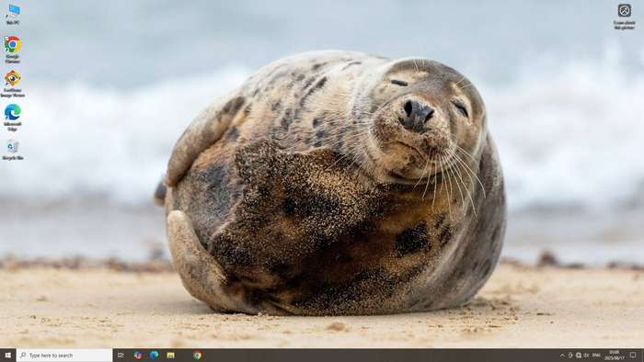The image size is (644, 362).
Task: Select the This PC desktop icon
Action: pos(13,15)
